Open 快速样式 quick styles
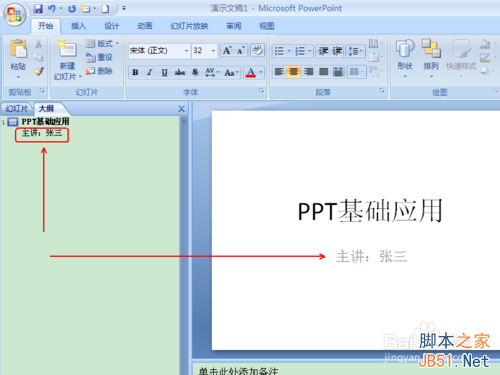The image size is (500, 375). point(461,59)
